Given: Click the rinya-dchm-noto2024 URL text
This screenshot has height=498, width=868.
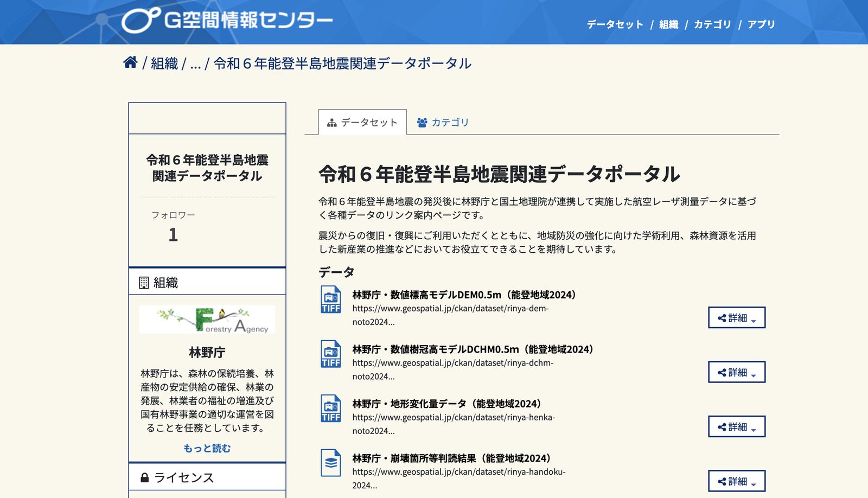Looking at the screenshot, I should (x=453, y=369).
